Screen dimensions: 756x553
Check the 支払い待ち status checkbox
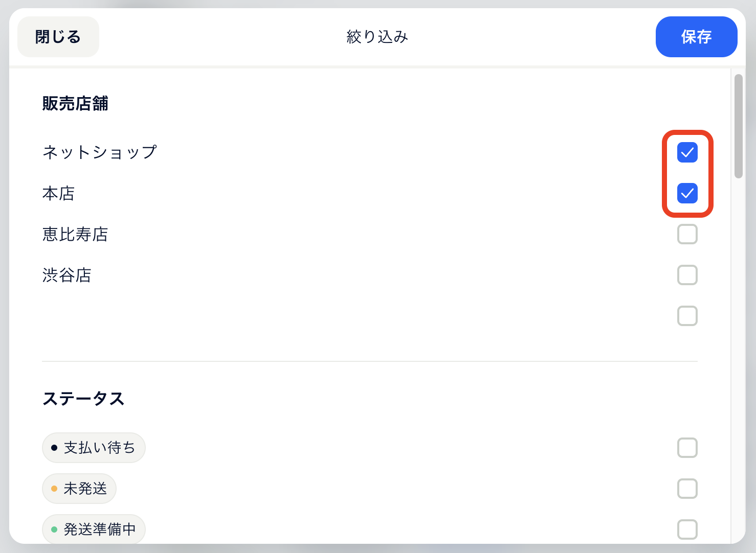687,448
